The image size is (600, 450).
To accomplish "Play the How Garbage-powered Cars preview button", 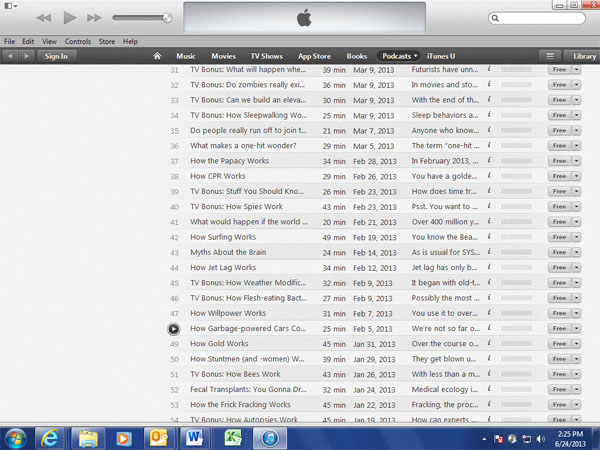I will (x=174, y=329).
